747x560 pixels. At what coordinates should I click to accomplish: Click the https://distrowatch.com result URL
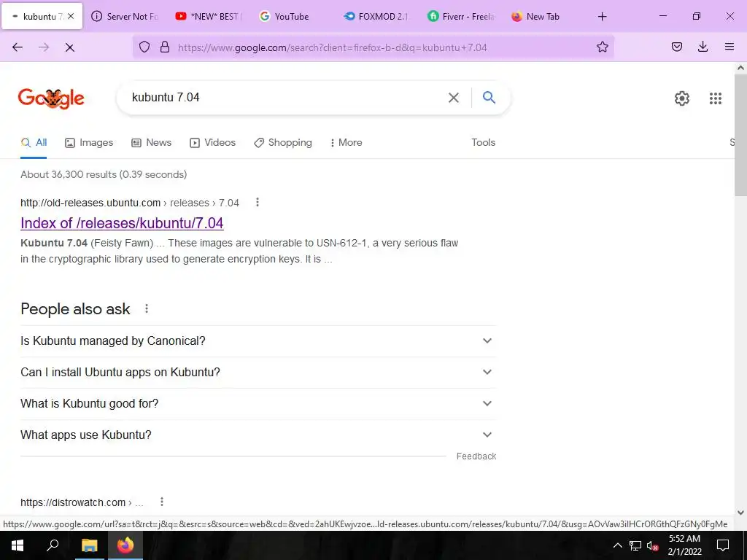(x=73, y=502)
